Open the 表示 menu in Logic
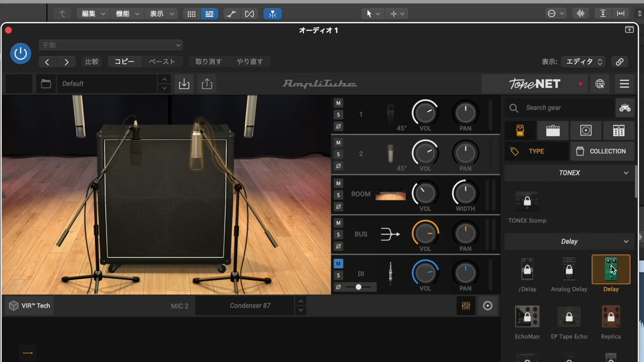The height and width of the screenshot is (362, 644). 162,14
